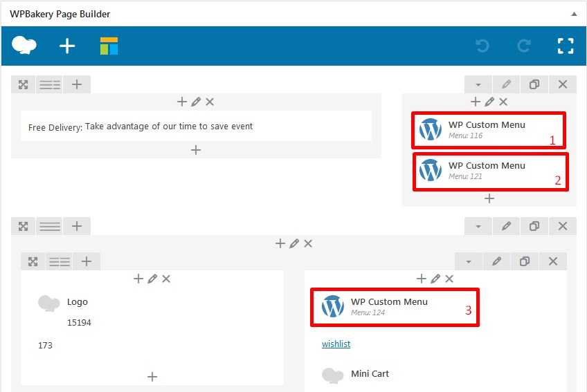The image size is (587, 392).
Task: Edit the column holding Menu 124
Action: tap(435, 279)
